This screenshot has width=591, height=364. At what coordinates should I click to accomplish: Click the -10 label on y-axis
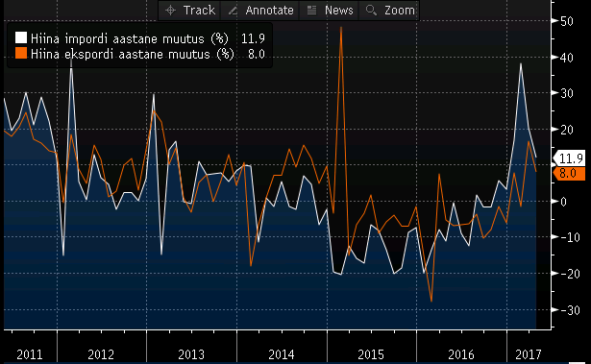570,237
